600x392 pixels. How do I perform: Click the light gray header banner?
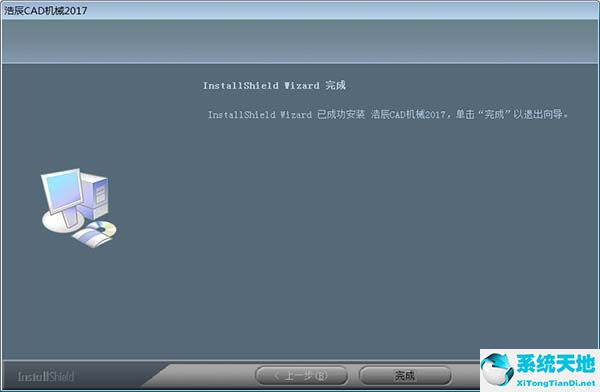[300, 41]
